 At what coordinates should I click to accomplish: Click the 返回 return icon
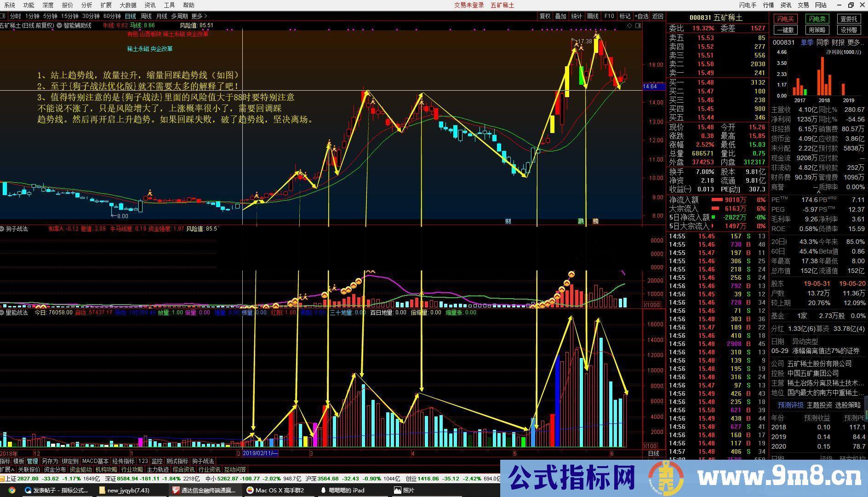tap(657, 16)
